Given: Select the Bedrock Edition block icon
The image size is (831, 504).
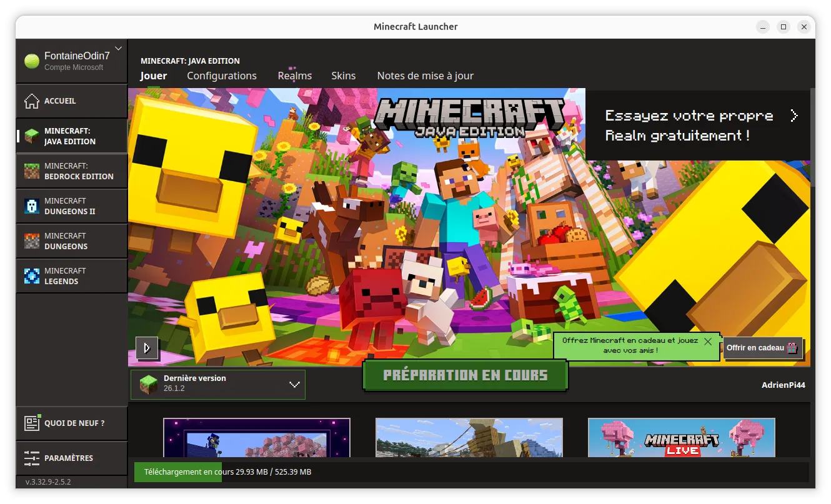Looking at the screenshot, I should tap(32, 171).
